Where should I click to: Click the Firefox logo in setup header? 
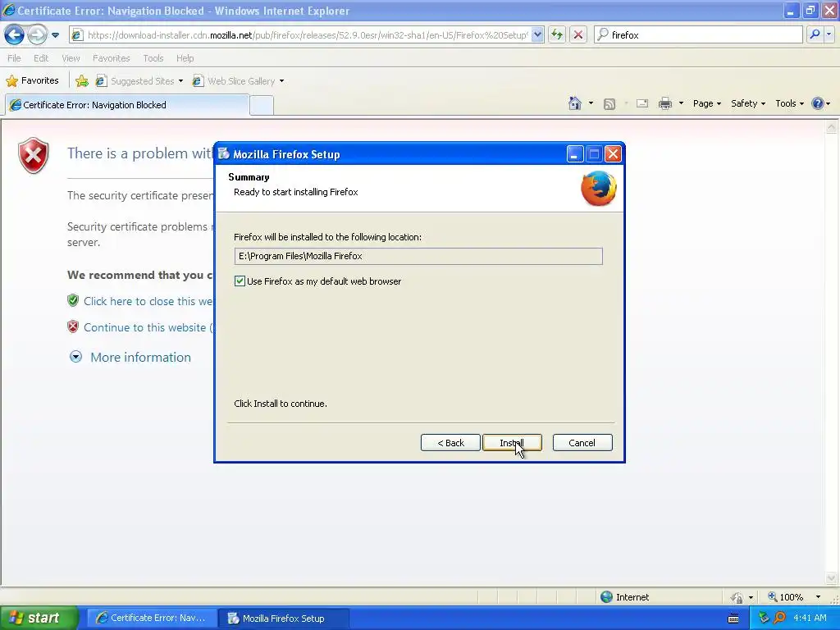pyautogui.click(x=598, y=189)
